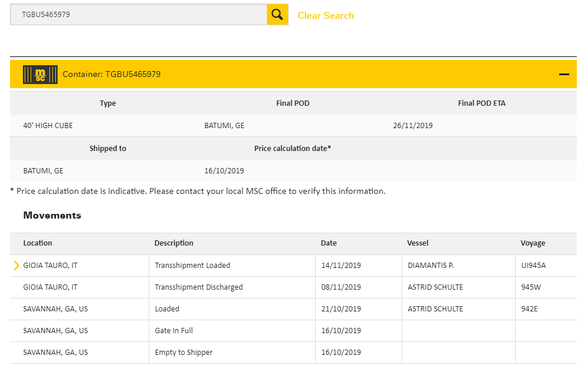Click the MSC container logo icon

(40, 74)
